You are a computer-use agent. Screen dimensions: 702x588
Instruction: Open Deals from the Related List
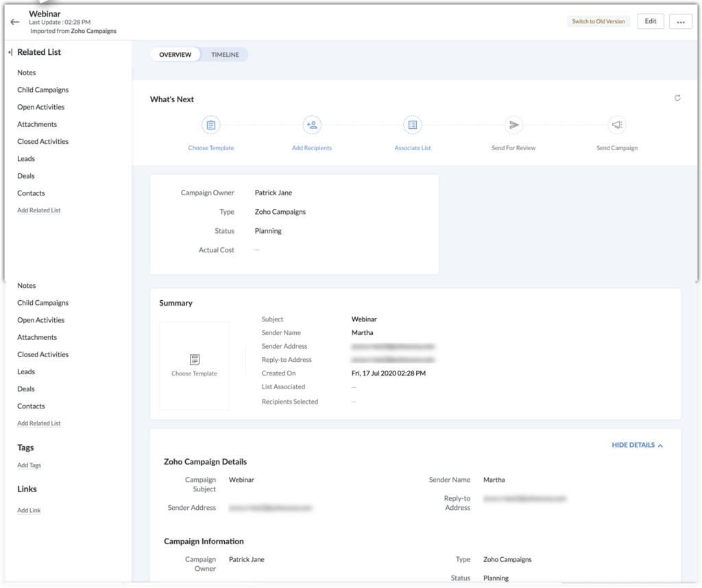pos(25,175)
